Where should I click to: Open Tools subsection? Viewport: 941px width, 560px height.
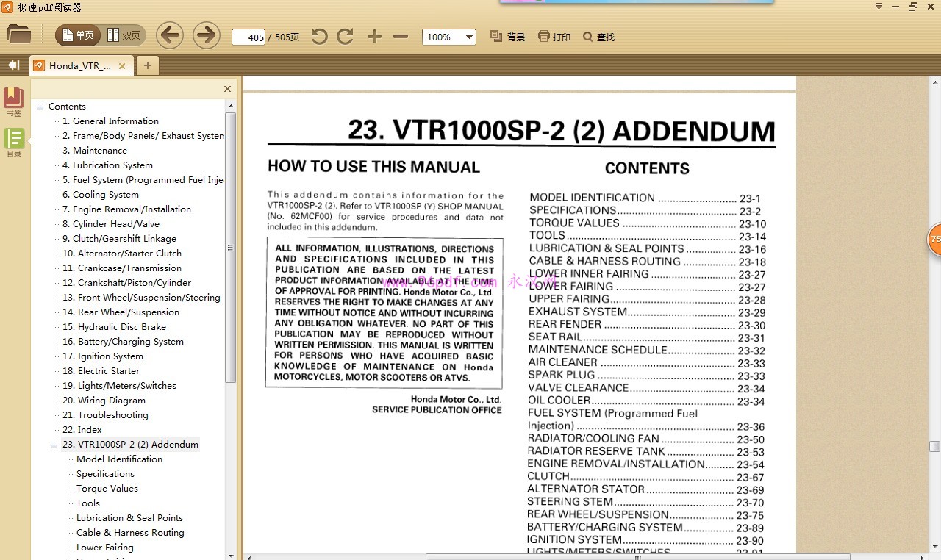coord(88,503)
